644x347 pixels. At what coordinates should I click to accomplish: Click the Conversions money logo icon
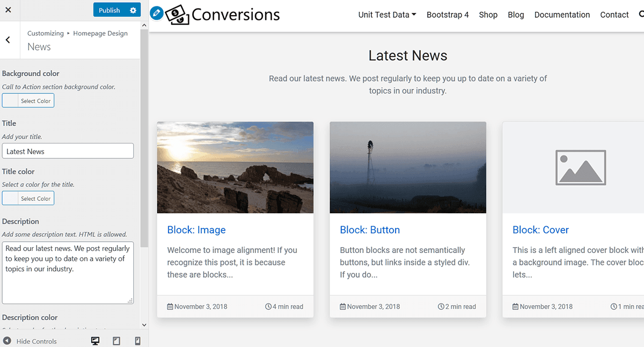tap(177, 15)
